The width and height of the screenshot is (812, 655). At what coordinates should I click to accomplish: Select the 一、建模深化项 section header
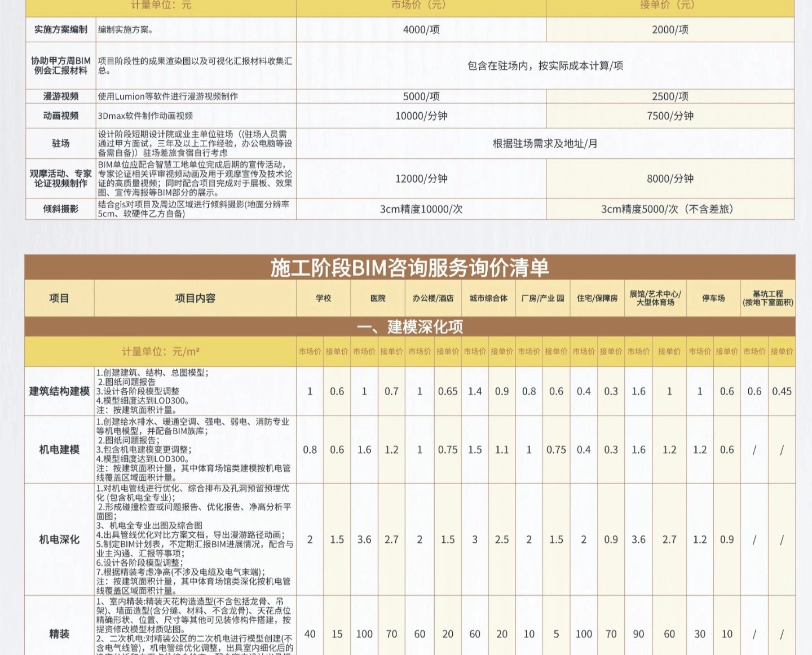[x=409, y=327]
